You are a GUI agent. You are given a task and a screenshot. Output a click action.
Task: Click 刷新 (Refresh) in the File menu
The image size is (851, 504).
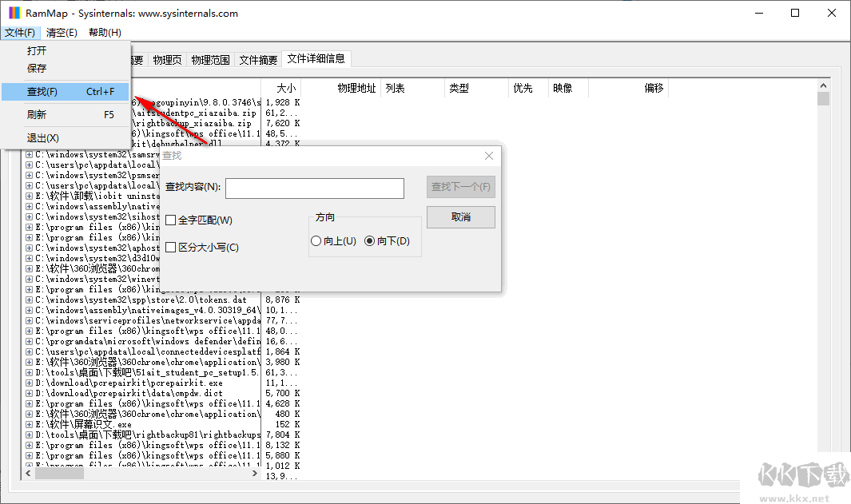tap(38, 113)
